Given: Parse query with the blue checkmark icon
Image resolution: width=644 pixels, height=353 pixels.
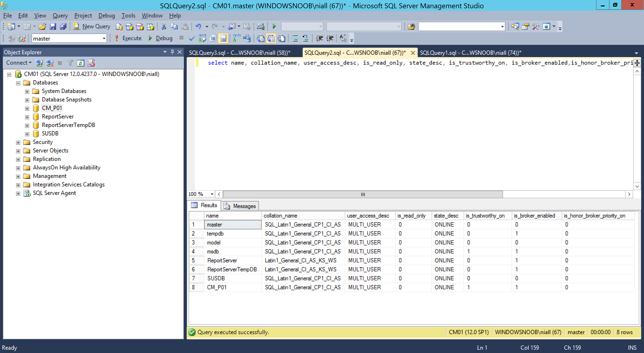Looking at the screenshot, I should point(192,38).
